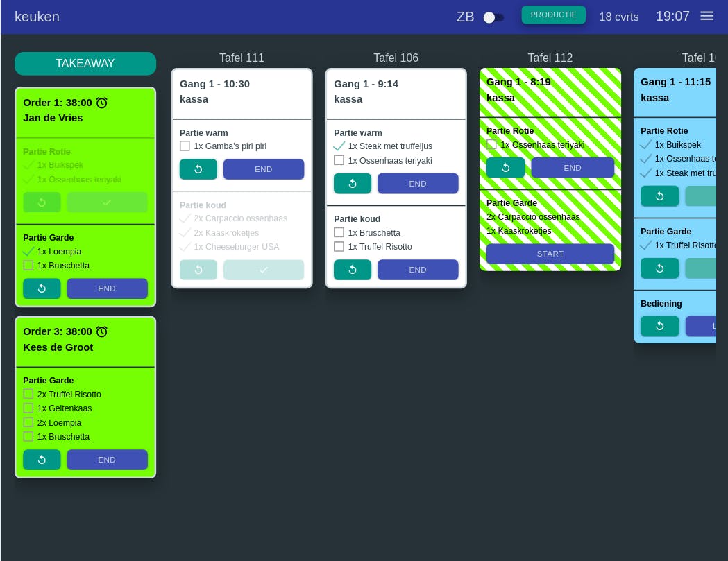This screenshot has width=728, height=561.
Task: Check 1x Truffel Risotto on Tafel 106
Action: [x=339, y=246]
